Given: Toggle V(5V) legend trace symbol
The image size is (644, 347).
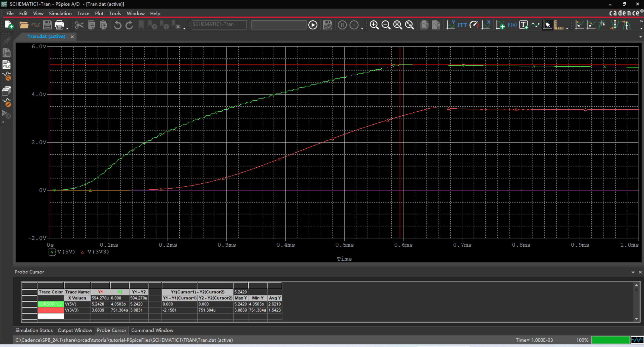Looking at the screenshot, I should coord(52,252).
